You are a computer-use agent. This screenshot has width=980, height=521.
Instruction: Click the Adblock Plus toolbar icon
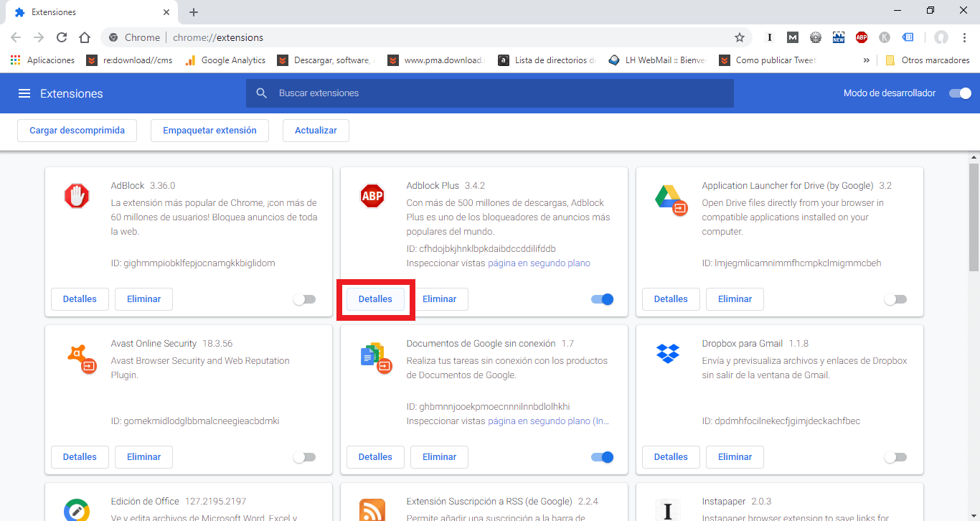tap(862, 37)
